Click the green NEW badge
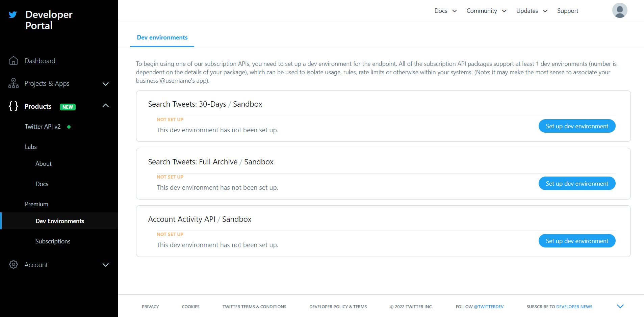 pos(68,107)
